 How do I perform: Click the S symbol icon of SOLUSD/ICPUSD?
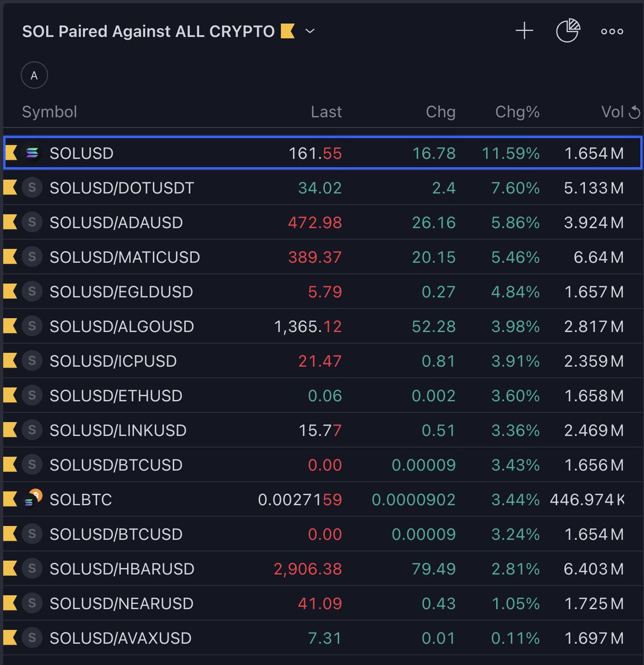point(32,361)
